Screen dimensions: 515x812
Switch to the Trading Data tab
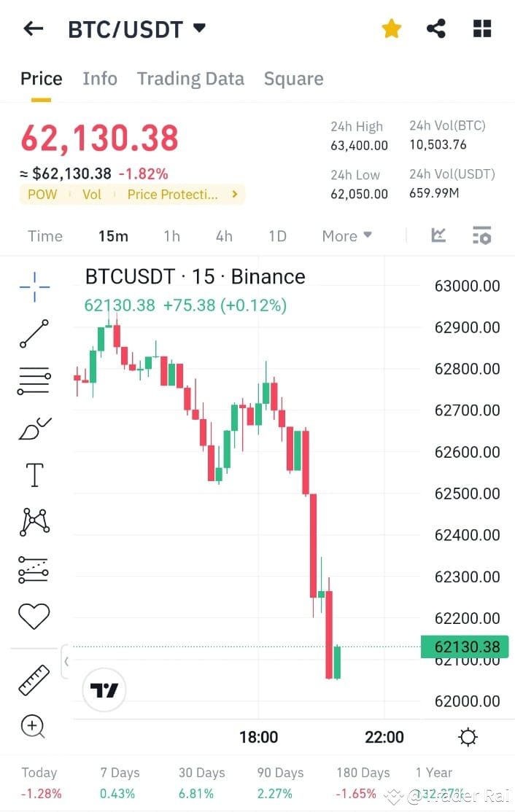point(190,78)
